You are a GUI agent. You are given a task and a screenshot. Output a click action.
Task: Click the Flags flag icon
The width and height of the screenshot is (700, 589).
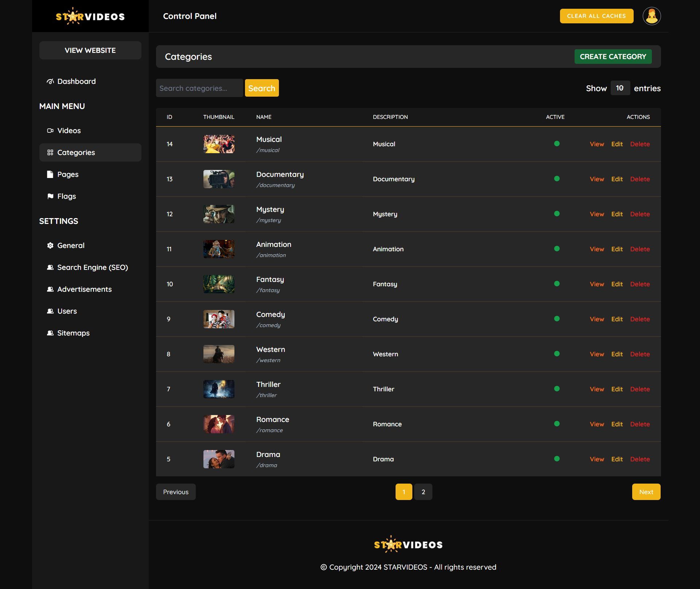point(50,196)
